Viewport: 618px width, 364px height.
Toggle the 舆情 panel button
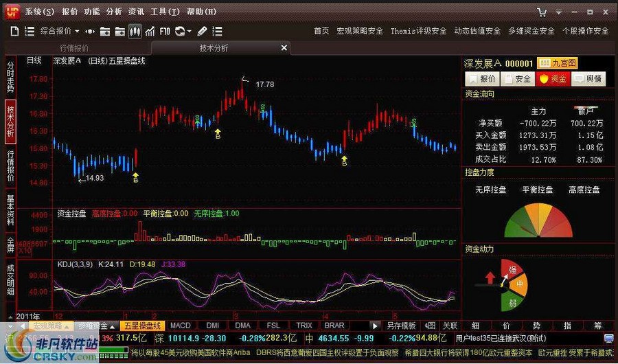[x=588, y=79]
